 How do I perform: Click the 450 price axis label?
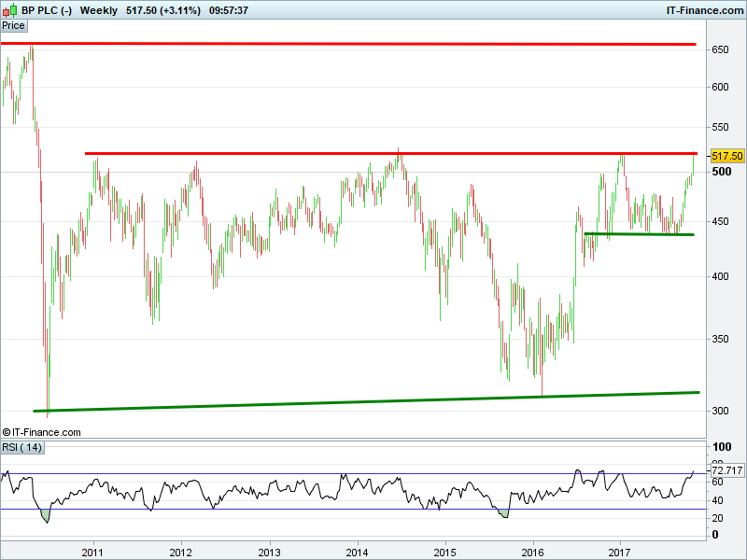point(720,221)
